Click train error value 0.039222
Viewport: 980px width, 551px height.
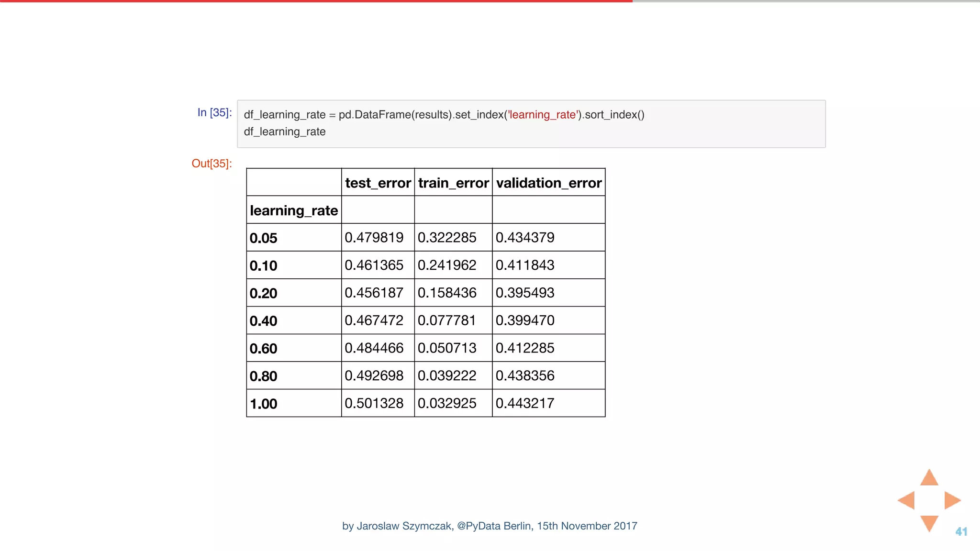point(447,375)
